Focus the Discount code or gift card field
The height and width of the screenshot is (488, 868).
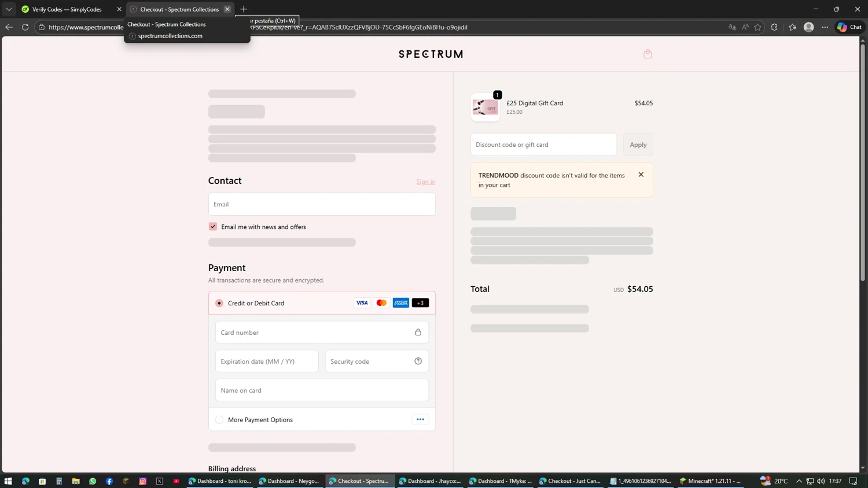543,145
